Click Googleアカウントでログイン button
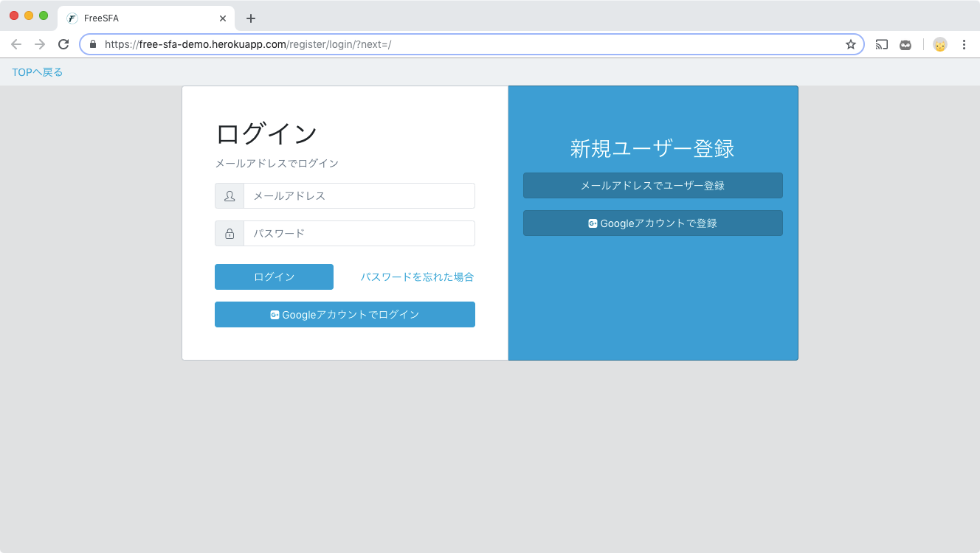The image size is (980, 553). pyautogui.click(x=345, y=315)
